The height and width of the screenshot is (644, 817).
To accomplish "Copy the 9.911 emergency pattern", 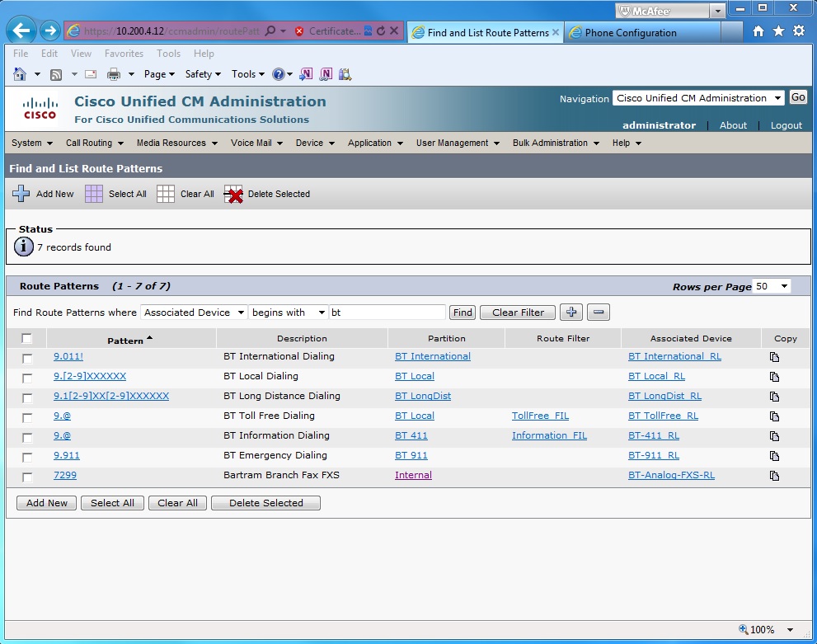I will pyautogui.click(x=775, y=456).
